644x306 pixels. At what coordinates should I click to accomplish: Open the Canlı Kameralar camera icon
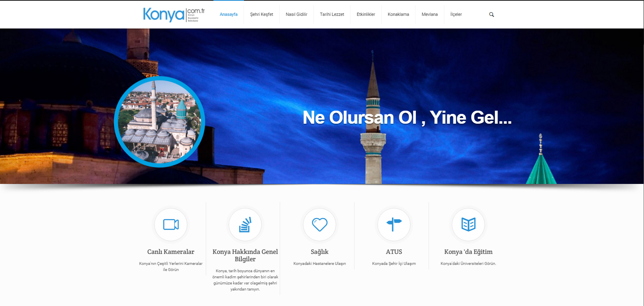pos(171,224)
